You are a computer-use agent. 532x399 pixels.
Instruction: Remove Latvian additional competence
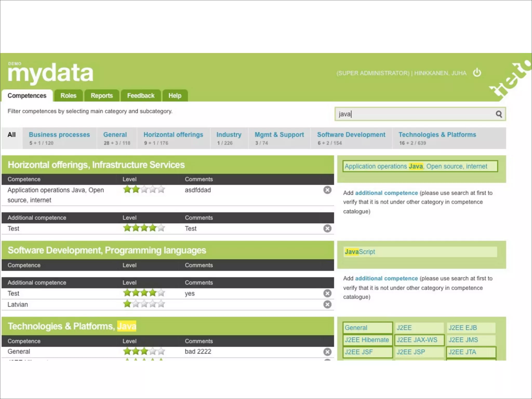coord(327,304)
